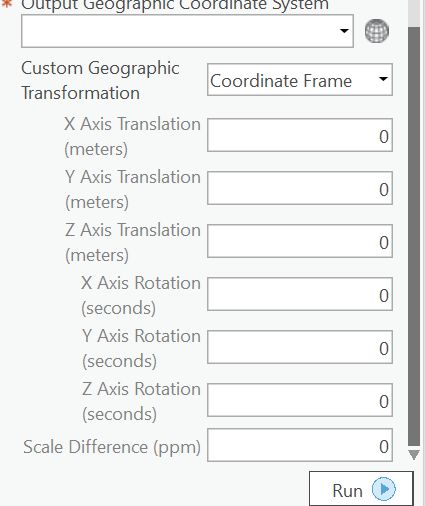The height and width of the screenshot is (506, 425).
Task: Focus the Y Axis Rotation field
Action: tap(300, 347)
